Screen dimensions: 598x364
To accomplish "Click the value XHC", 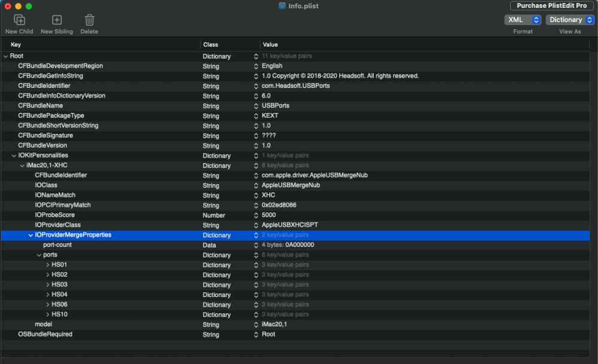I will 268,195.
